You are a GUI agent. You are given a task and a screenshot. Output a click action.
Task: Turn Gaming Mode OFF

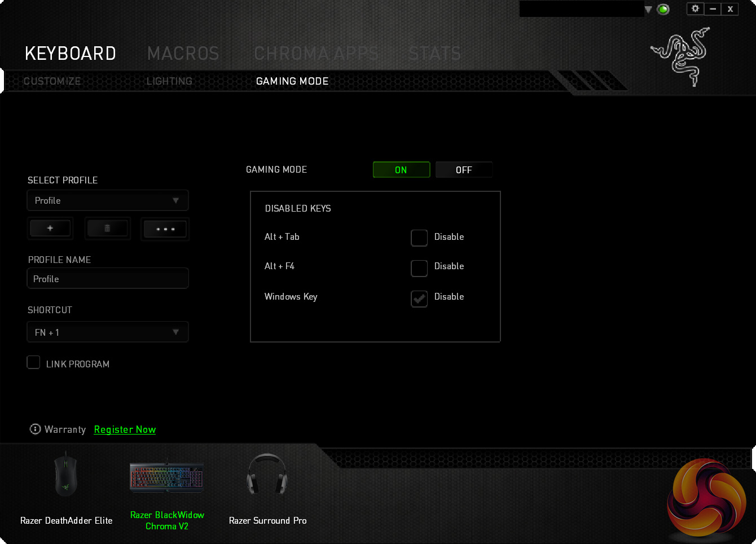click(x=464, y=170)
